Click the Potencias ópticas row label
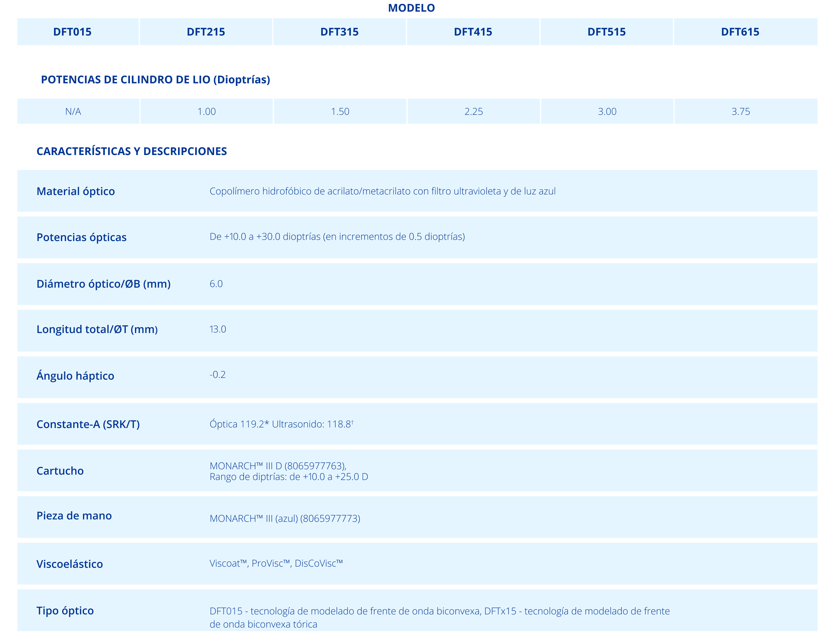 tap(81, 237)
